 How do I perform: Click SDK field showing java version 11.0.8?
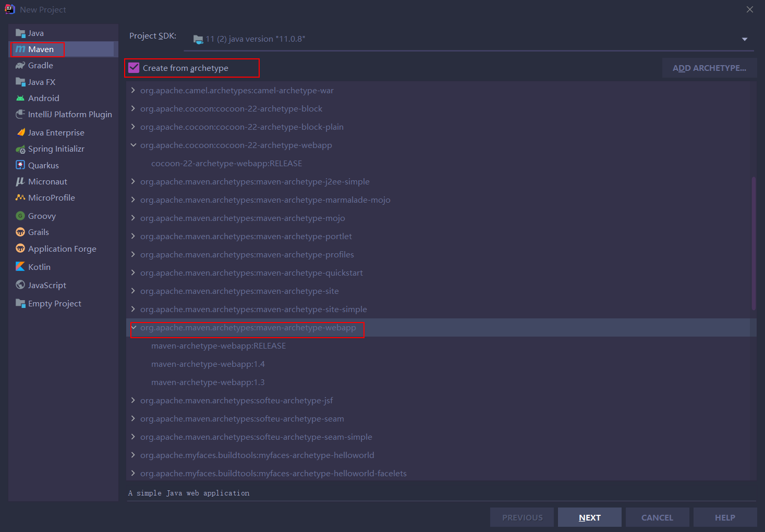click(x=469, y=39)
